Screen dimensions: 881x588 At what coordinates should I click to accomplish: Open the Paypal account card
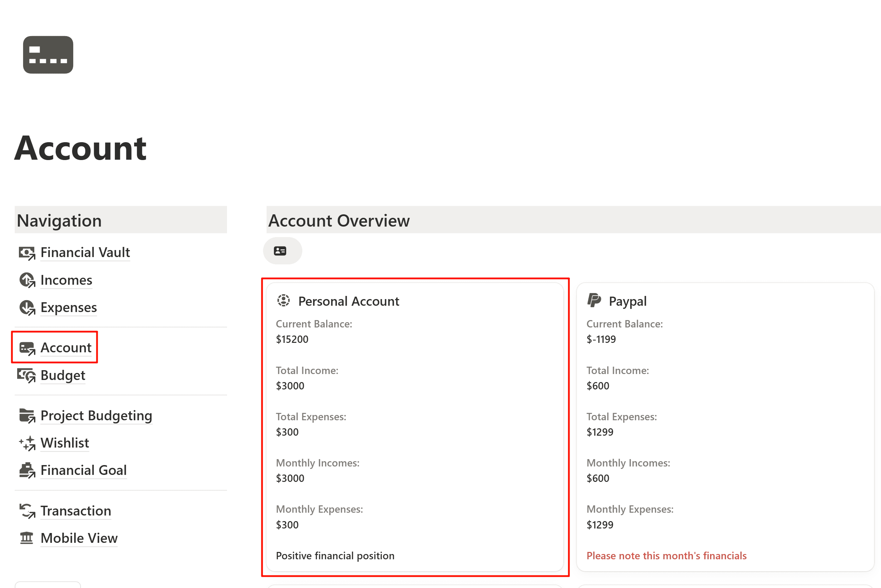click(x=627, y=301)
